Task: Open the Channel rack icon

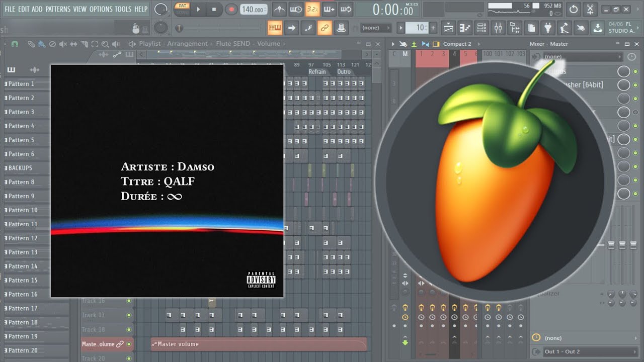Action: coord(481,28)
